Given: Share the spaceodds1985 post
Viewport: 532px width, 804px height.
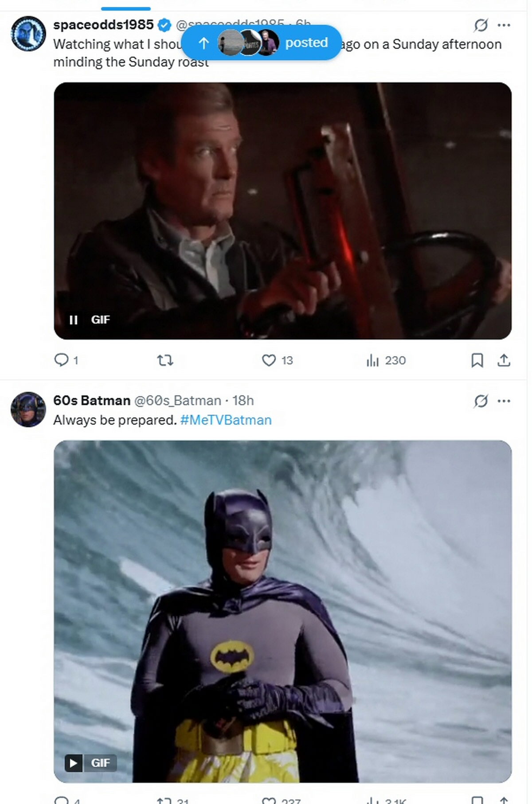Looking at the screenshot, I should [504, 360].
